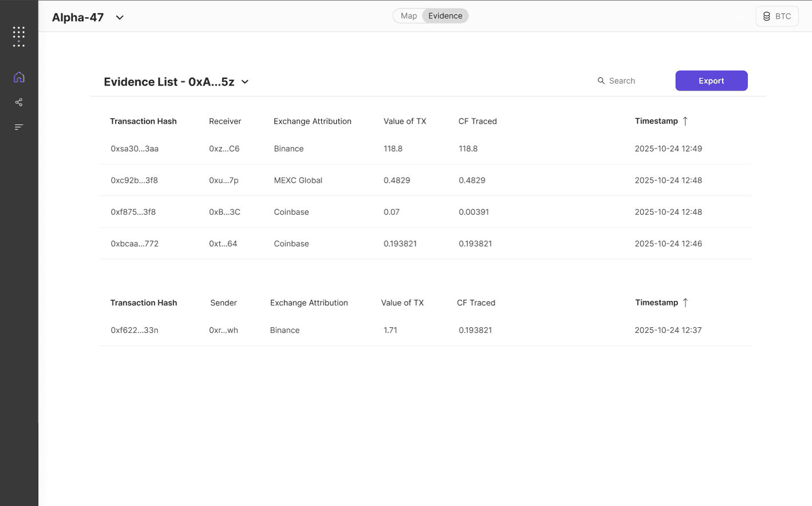Open transaction hash 0xbcaa...772
The width and height of the screenshot is (812, 506).
[x=135, y=244]
